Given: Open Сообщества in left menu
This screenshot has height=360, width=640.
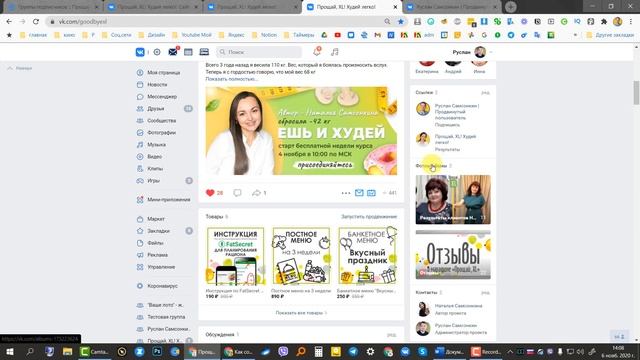Looking at the screenshot, I should pyautogui.click(x=163, y=120).
